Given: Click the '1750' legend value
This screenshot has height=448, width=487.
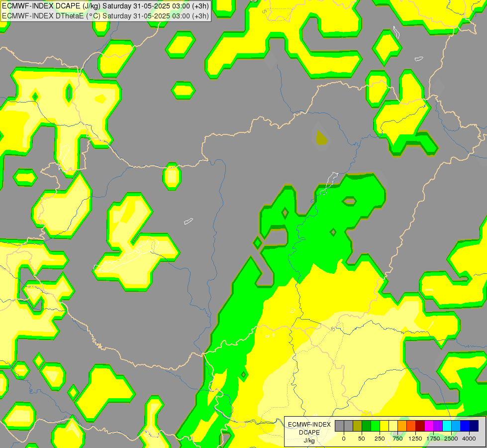Looking at the screenshot, I should [x=433, y=439].
